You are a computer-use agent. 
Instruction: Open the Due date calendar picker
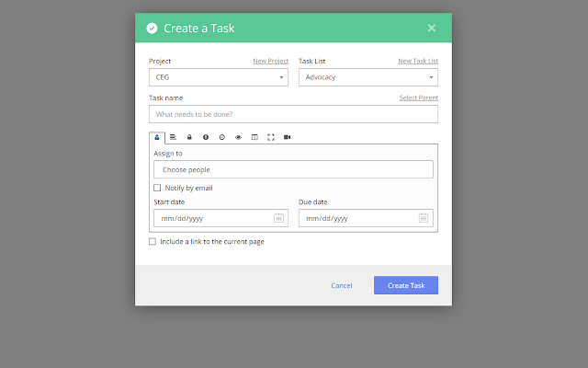point(424,218)
